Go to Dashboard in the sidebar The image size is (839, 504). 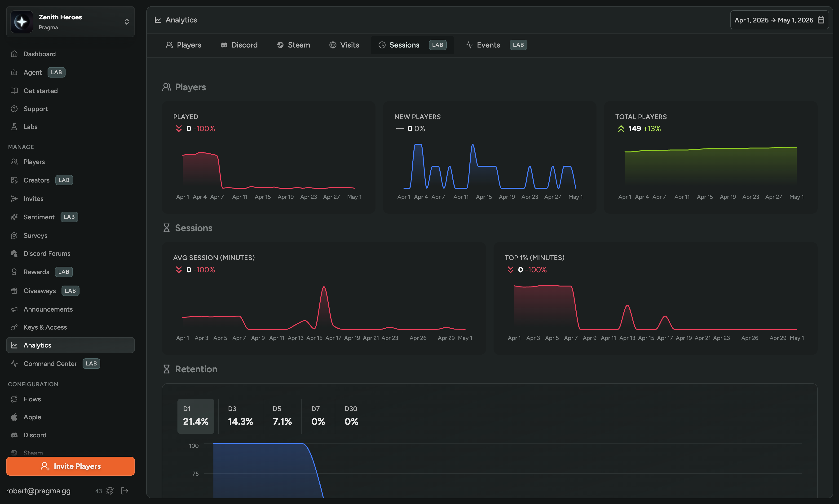pyautogui.click(x=70, y=54)
